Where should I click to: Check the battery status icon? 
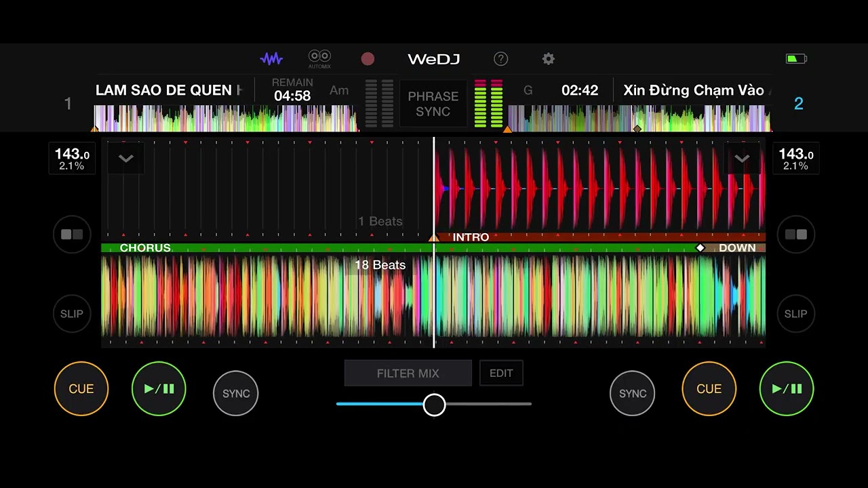coord(796,59)
